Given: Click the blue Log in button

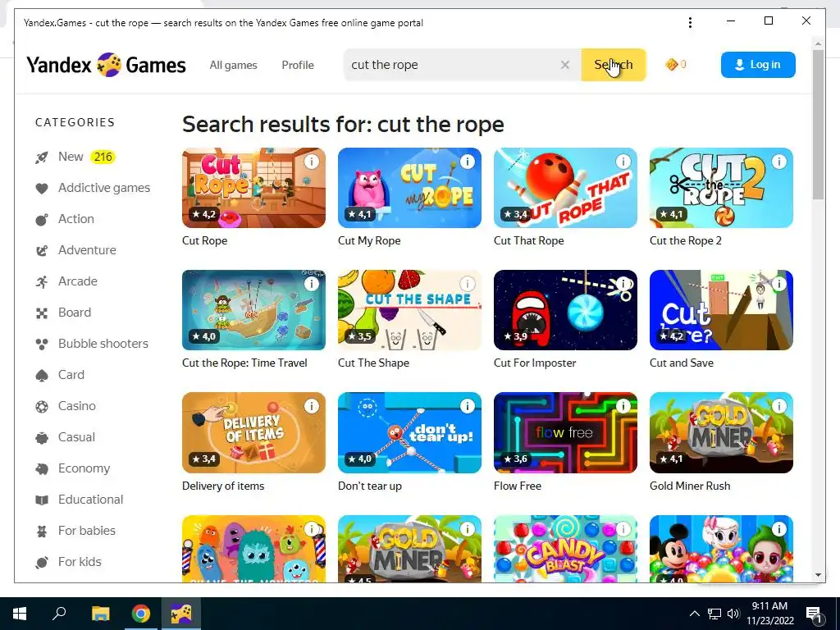Looking at the screenshot, I should 758,65.
